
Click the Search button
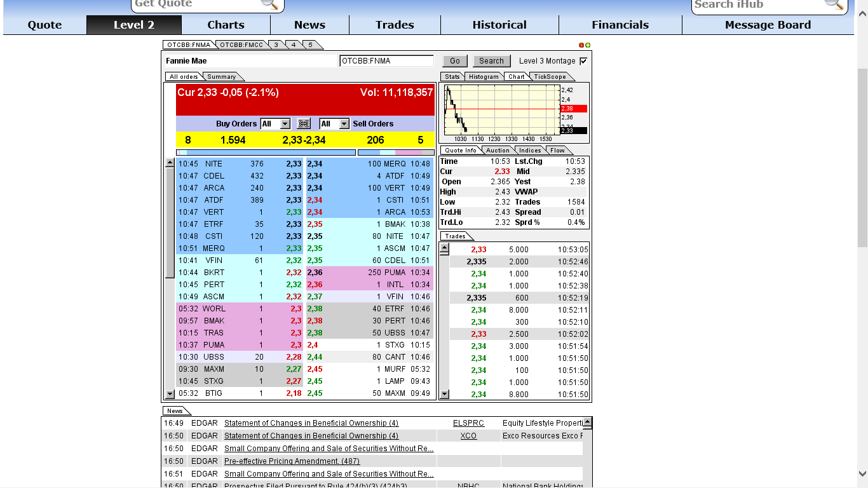[x=491, y=60]
